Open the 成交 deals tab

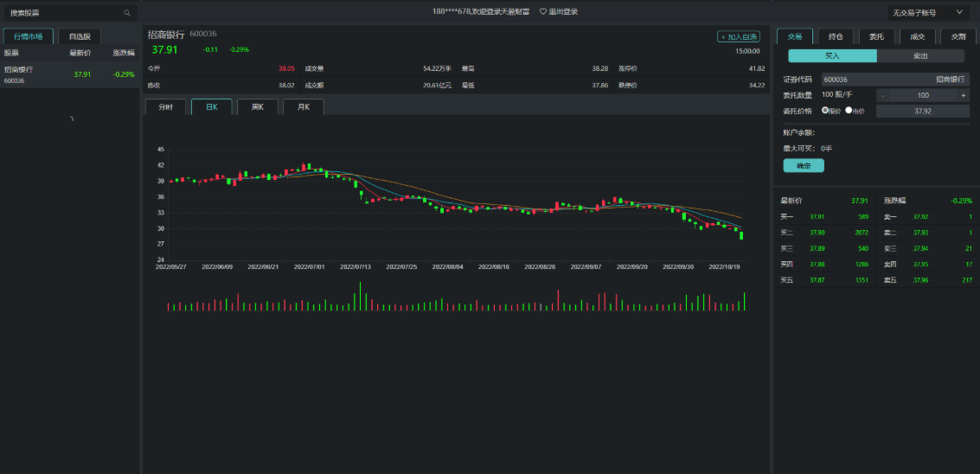[x=918, y=37]
